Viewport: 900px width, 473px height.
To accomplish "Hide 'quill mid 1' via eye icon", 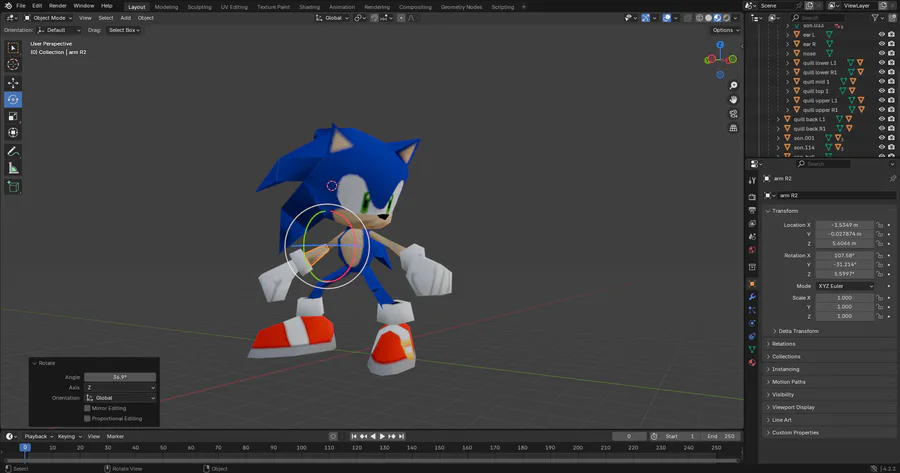I will click(882, 82).
